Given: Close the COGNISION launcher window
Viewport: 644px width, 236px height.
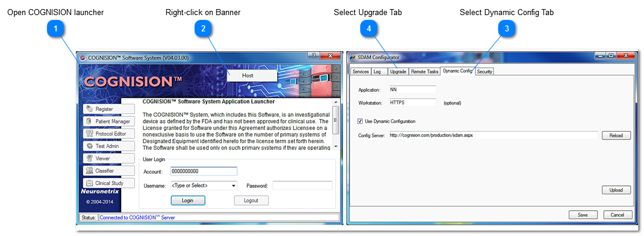Looking at the screenshot, I should (x=330, y=56).
